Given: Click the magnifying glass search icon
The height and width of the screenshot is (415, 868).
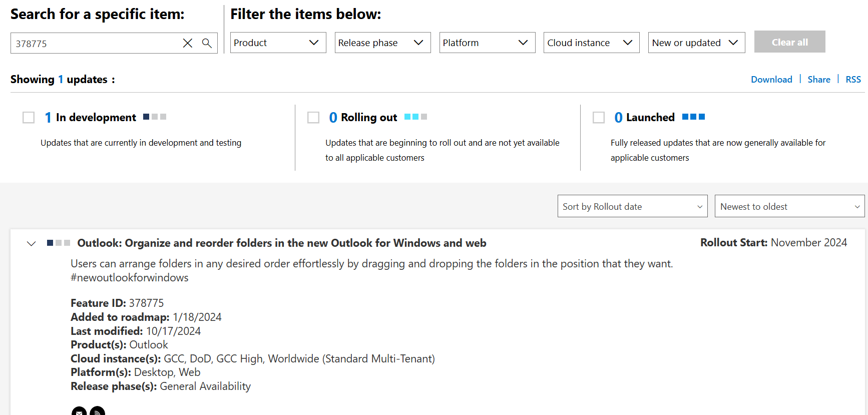Looking at the screenshot, I should [207, 43].
